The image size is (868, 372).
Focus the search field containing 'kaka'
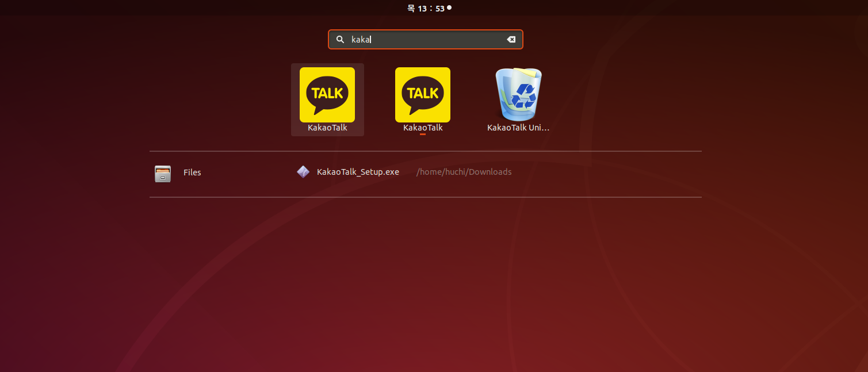[426, 40]
